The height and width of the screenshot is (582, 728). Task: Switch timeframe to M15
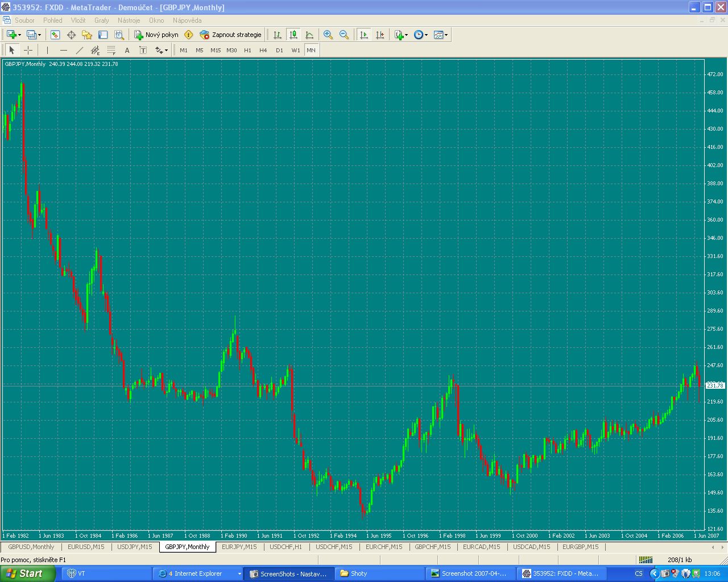click(216, 50)
